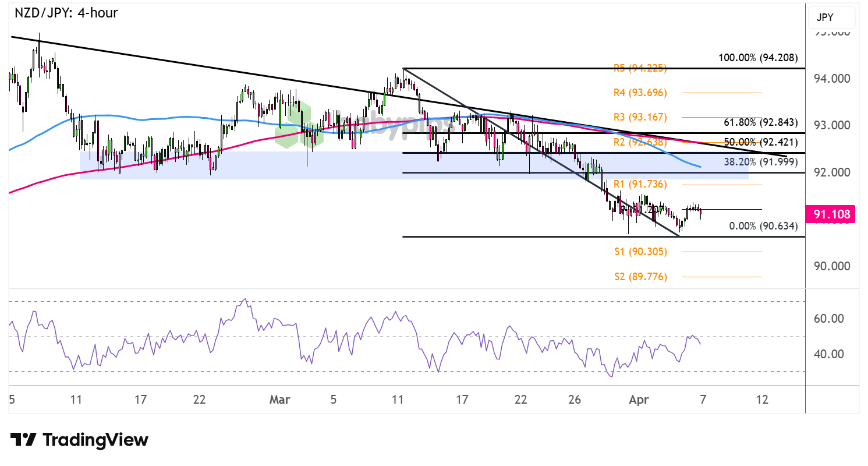Click the 94.000 price axis label

(831, 79)
